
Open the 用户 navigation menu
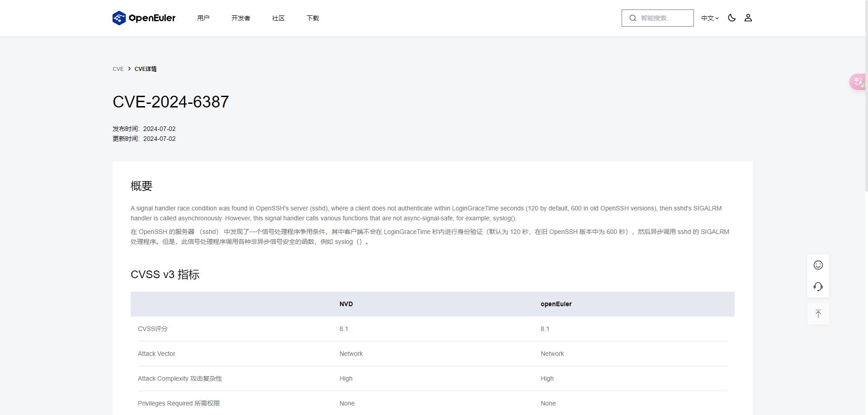[203, 18]
